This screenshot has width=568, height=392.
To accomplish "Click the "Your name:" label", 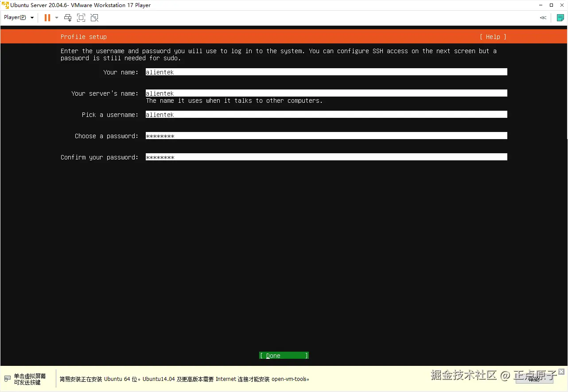I will click(x=121, y=72).
